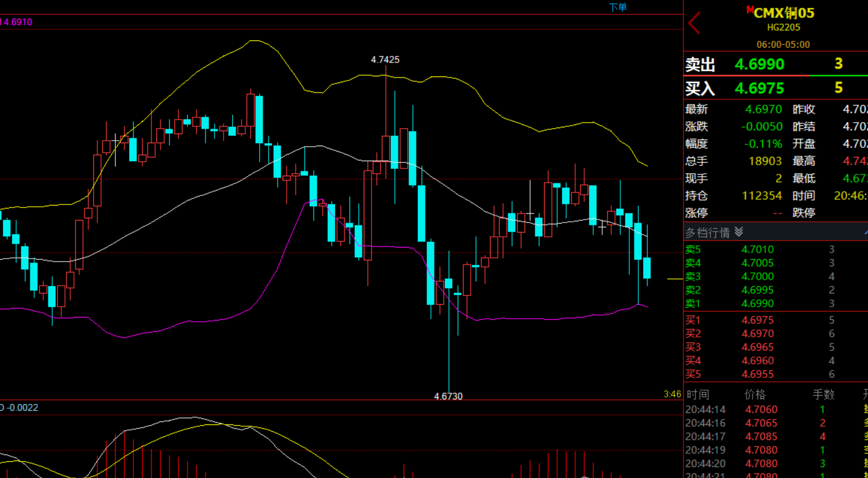868x478 pixels.
Task: Select the 买1 row at 4.6975
Action: (x=775, y=320)
